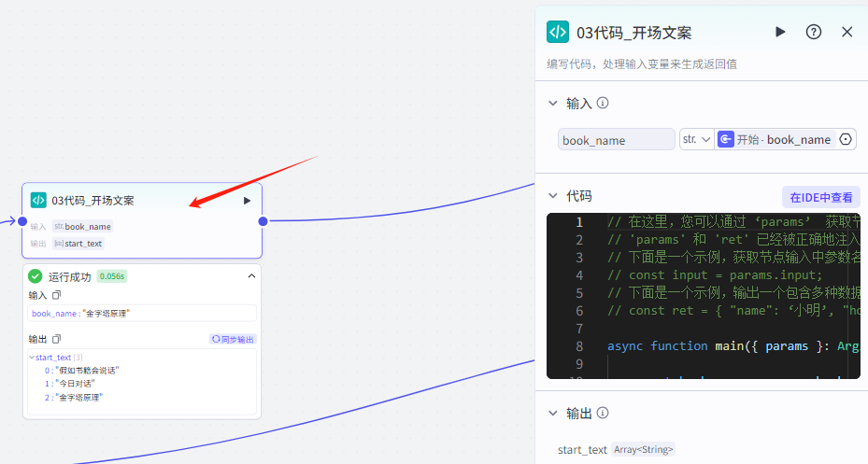Open the str. type dropdown
Image resolution: width=868 pixels, height=464 pixels.
[x=696, y=139]
